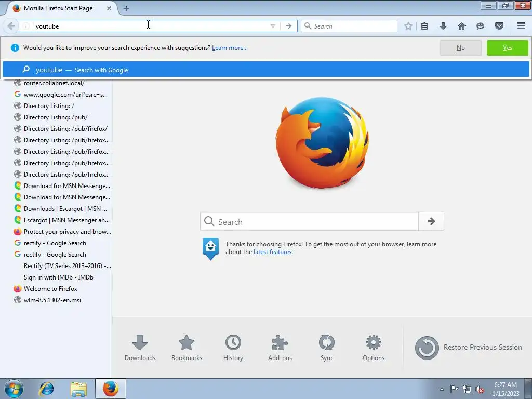Click the start page Search box
The height and width of the screenshot is (399, 532).
click(x=309, y=221)
